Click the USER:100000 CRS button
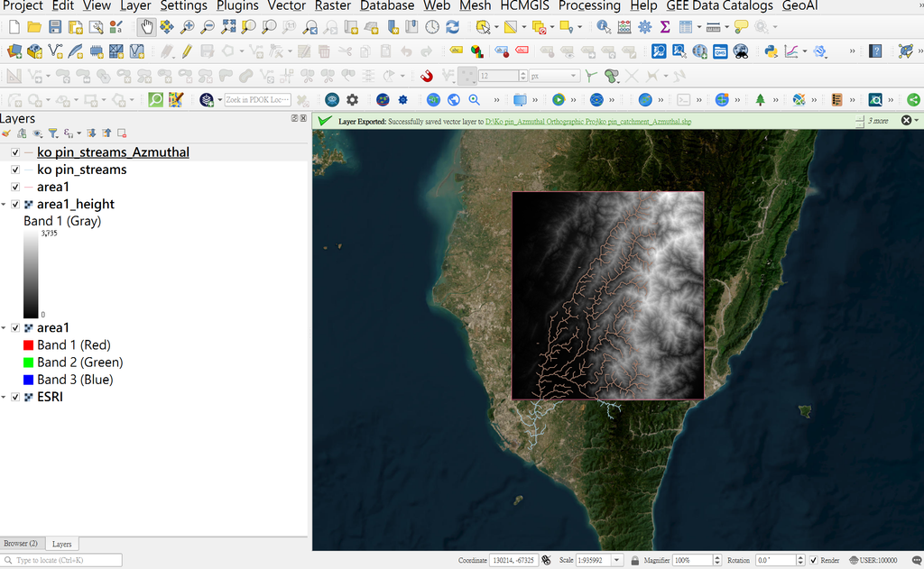Image resolution: width=924 pixels, height=569 pixels. click(x=873, y=560)
